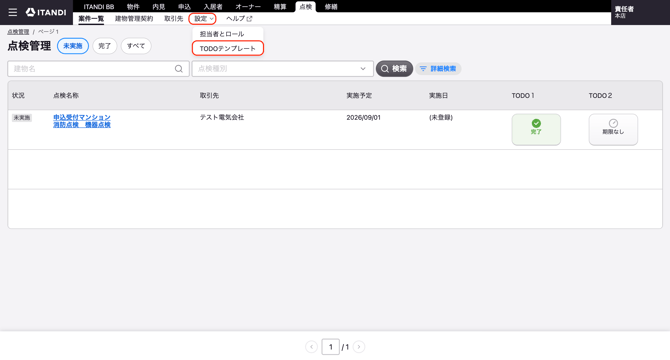This screenshot has width=670, height=360.
Task: Click the TODO 1 column header
Action: [523, 96]
